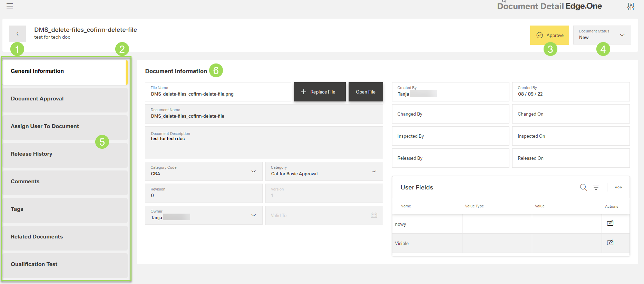644x284 pixels.
Task: Click the Approve button
Action: point(549,35)
